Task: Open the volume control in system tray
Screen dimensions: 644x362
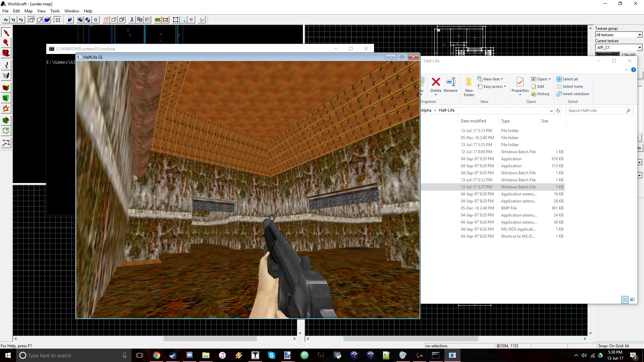Action: click(584, 355)
